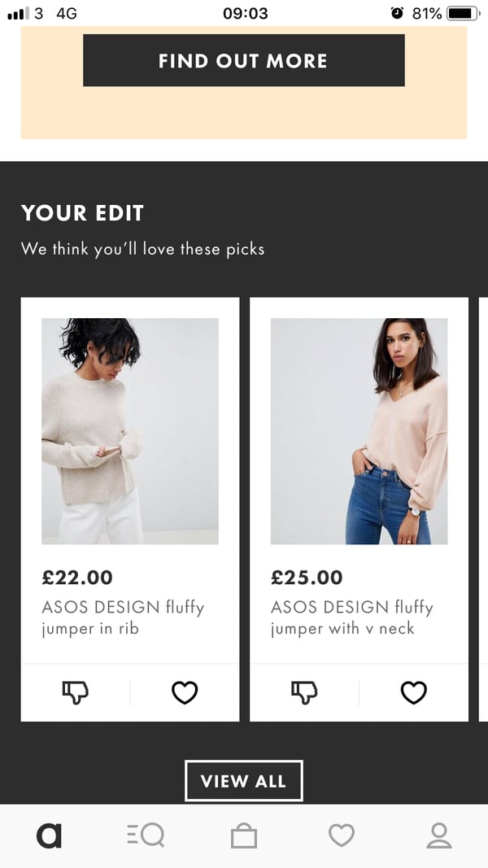The height and width of the screenshot is (868, 488).
Task: Tap the 09:03 clock in status bar
Action: [x=245, y=13]
